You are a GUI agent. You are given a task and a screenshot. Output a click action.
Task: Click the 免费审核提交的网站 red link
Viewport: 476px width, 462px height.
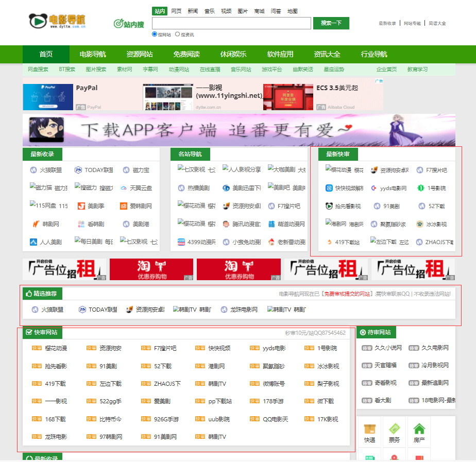[347, 294]
